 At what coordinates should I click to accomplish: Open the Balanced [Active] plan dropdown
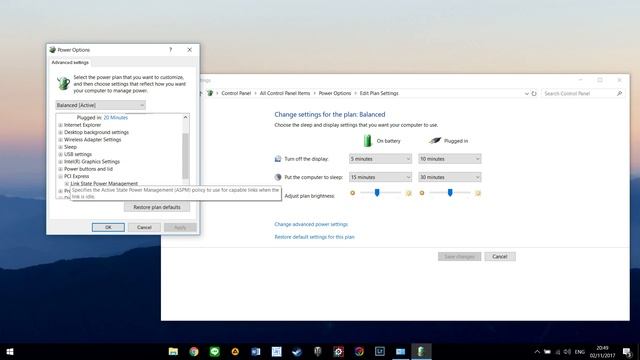[x=100, y=105]
